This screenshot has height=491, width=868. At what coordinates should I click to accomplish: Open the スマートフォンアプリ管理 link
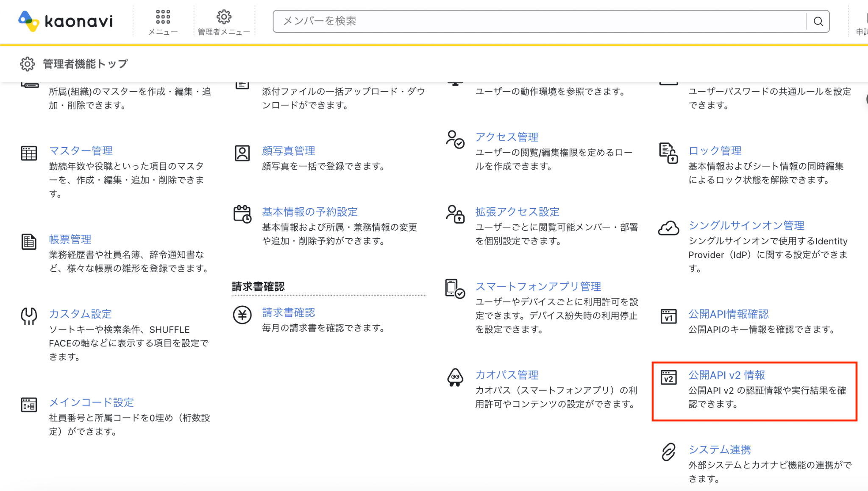pyautogui.click(x=538, y=286)
